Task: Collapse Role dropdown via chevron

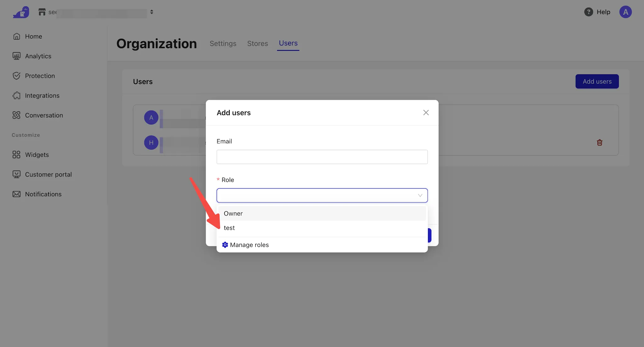Action: point(420,196)
